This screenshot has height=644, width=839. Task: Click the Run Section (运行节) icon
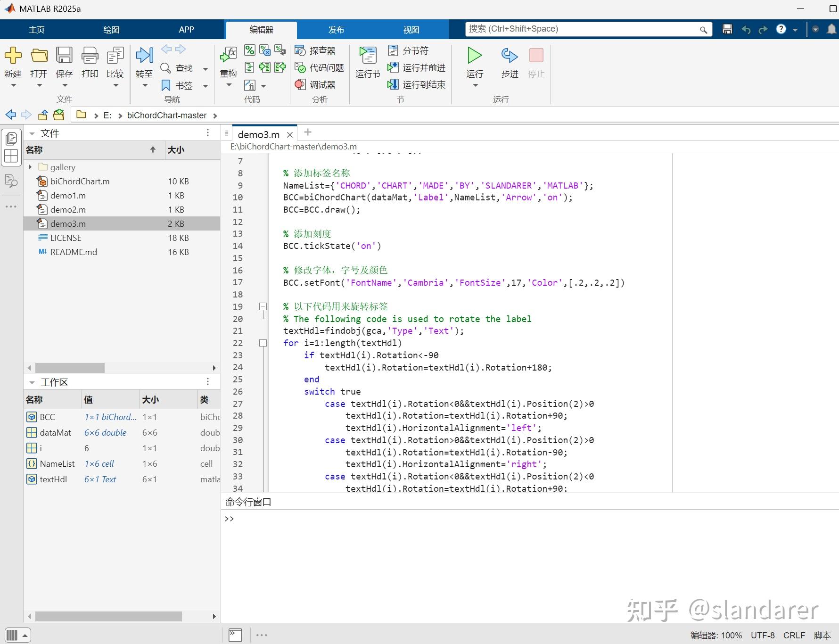pyautogui.click(x=368, y=56)
